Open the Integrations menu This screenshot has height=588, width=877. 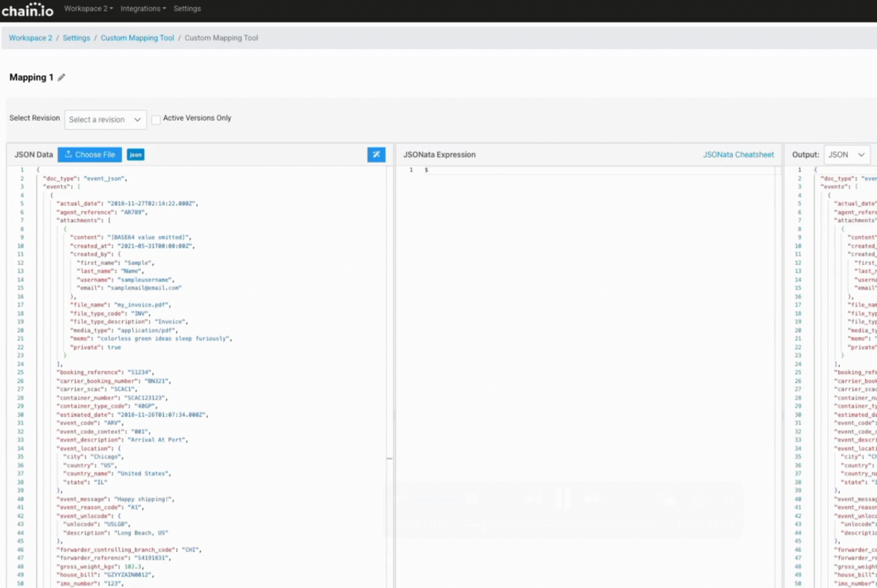(x=143, y=8)
